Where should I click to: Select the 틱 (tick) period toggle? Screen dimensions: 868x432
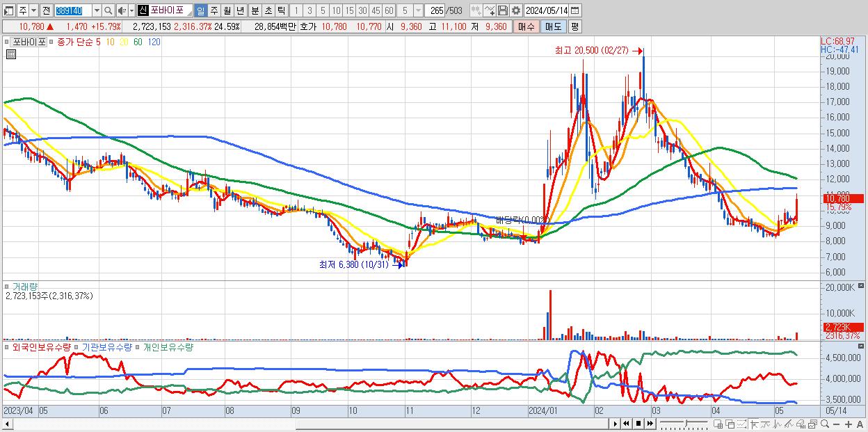[x=281, y=10]
